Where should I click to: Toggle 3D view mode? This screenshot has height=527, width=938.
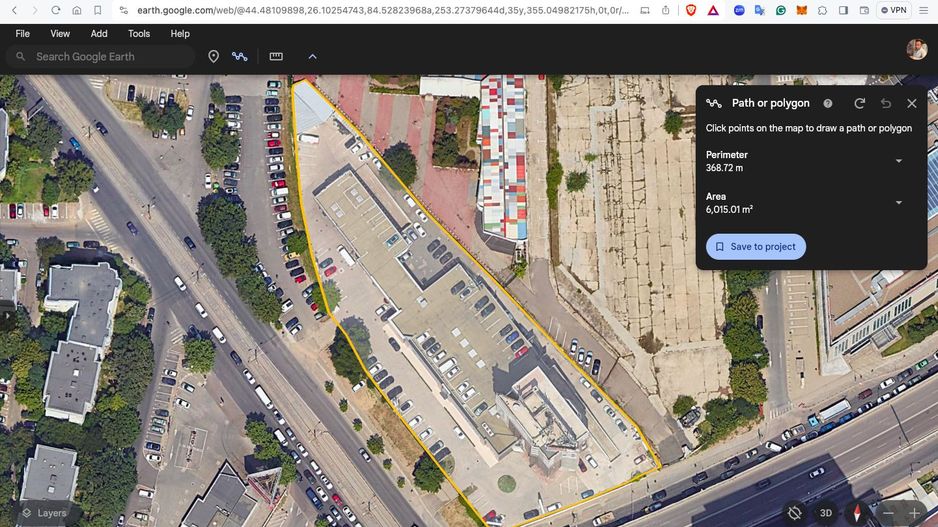[x=826, y=513]
